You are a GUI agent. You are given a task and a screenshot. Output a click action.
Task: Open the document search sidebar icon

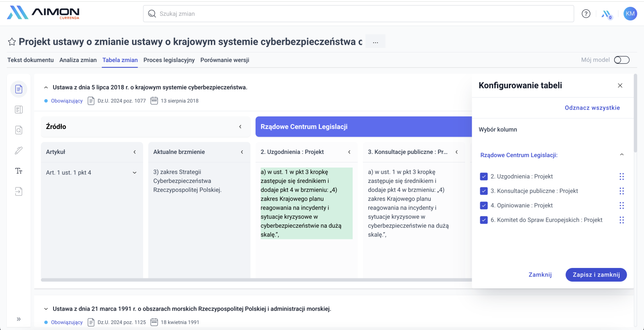[x=19, y=130]
